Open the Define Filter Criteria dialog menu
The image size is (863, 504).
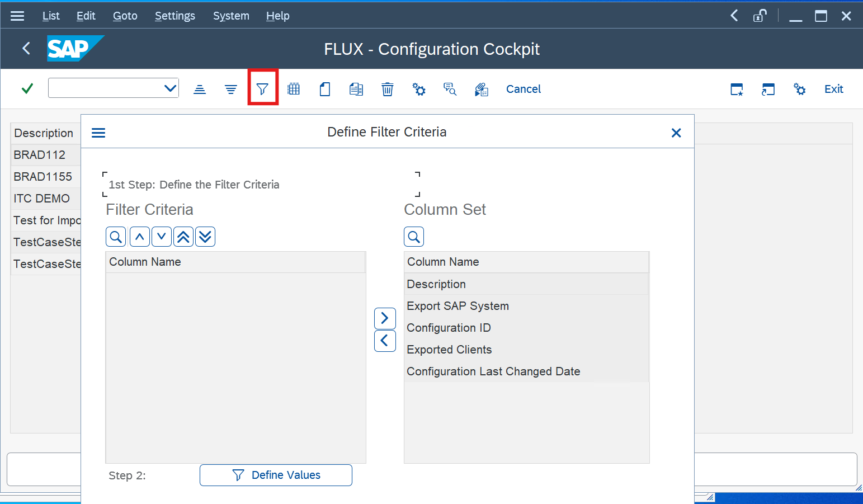pos(98,133)
